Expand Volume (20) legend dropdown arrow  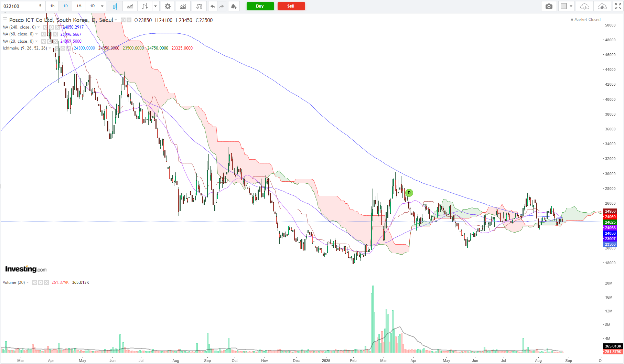click(28, 282)
